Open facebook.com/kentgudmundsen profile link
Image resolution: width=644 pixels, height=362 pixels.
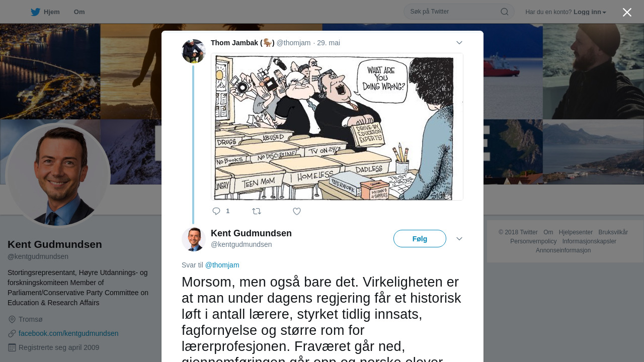(68, 333)
